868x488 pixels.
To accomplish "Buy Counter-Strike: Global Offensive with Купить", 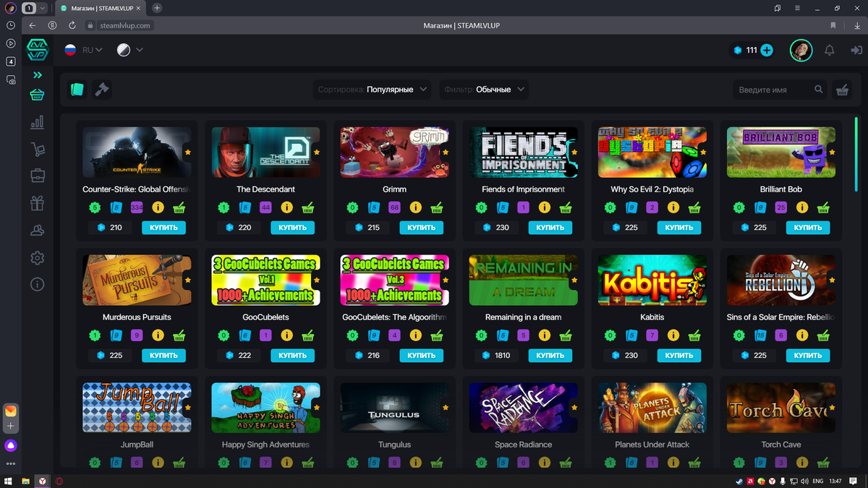I will [x=163, y=227].
